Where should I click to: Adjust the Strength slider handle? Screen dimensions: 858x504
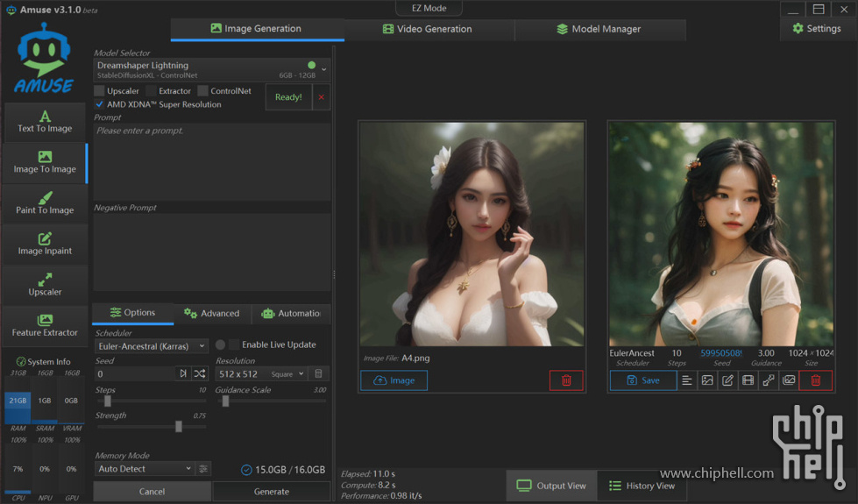[x=179, y=427]
